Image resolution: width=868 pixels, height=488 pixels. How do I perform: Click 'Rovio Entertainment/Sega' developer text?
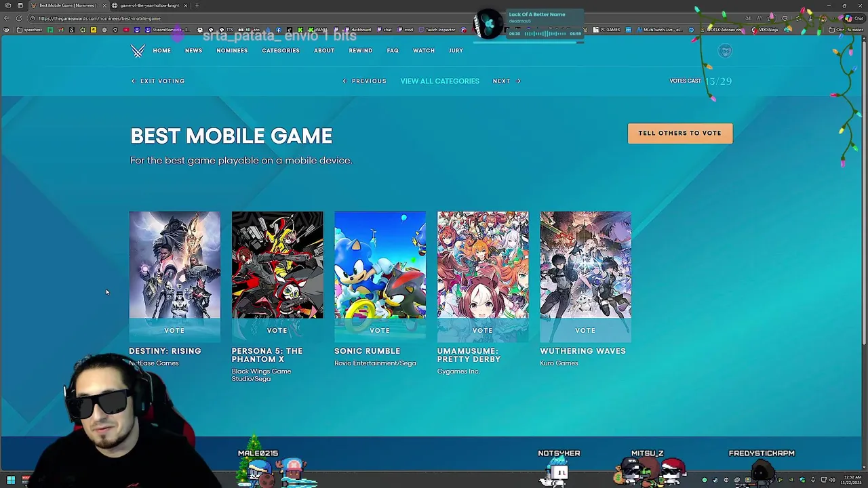click(375, 363)
